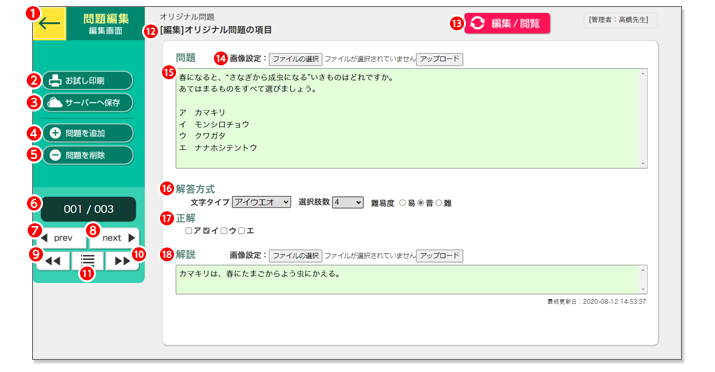Image resolution: width=715 pixels, height=372 pixels.
Task: Open the 選択肢数 dropdown
Action: [x=348, y=202]
